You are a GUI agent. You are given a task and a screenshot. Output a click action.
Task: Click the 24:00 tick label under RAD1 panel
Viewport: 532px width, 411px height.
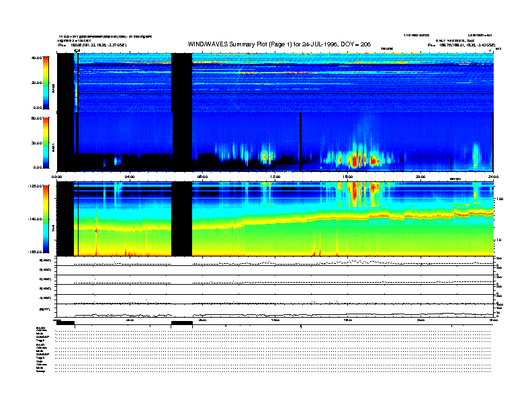[x=493, y=177]
